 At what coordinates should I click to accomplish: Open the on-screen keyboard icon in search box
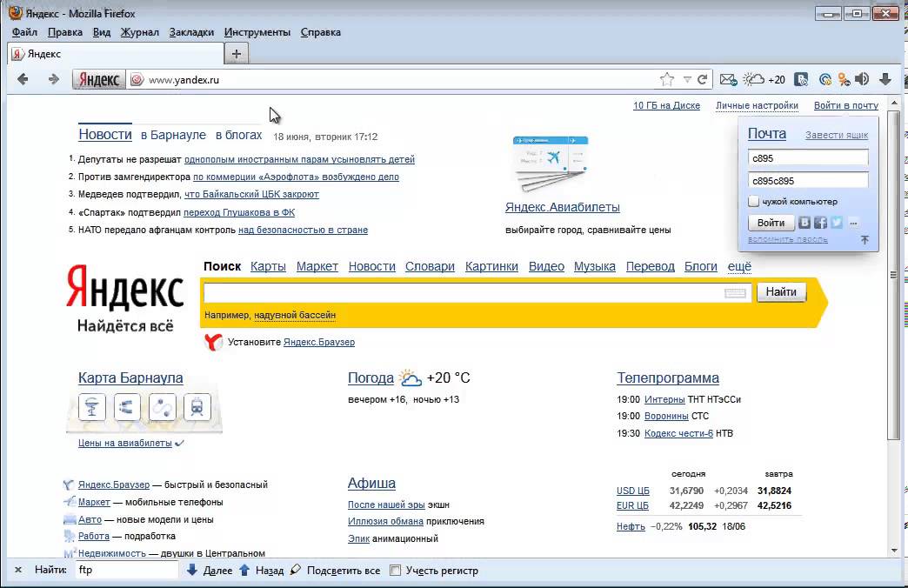[x=735, y=293]
